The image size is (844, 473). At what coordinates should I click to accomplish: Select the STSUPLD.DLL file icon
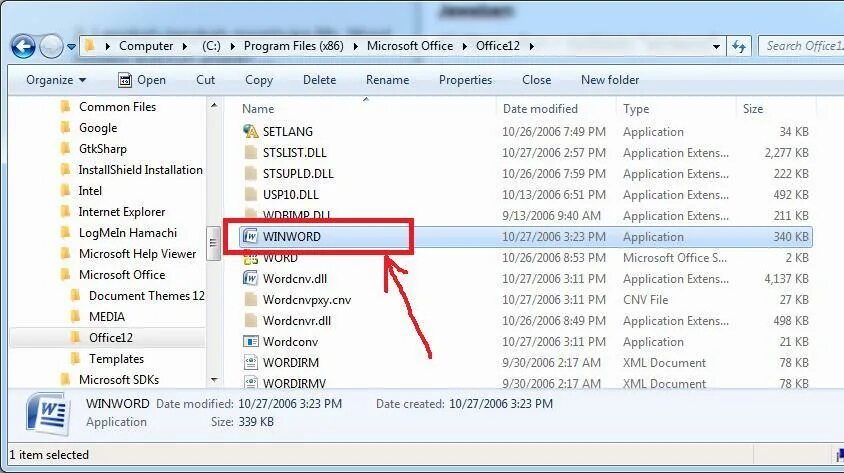click(x=251, y=173)
